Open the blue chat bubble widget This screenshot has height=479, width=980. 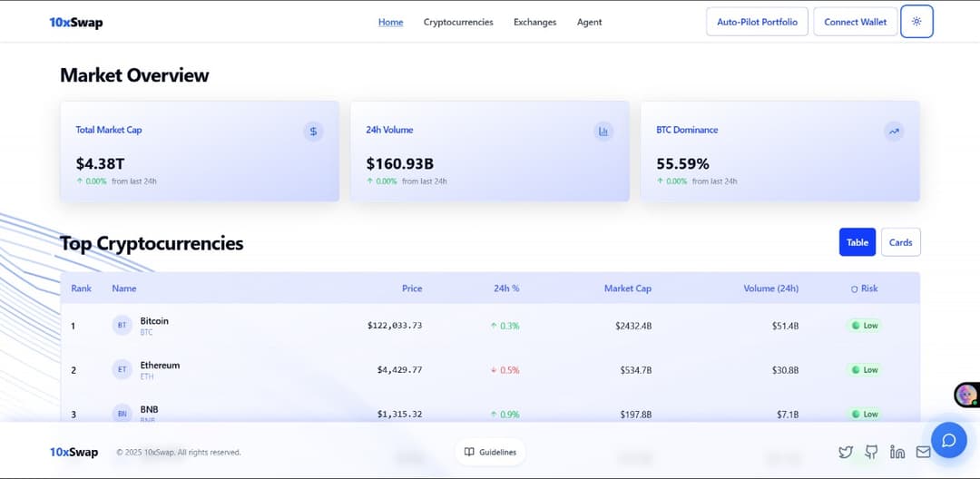coord(948,441)
